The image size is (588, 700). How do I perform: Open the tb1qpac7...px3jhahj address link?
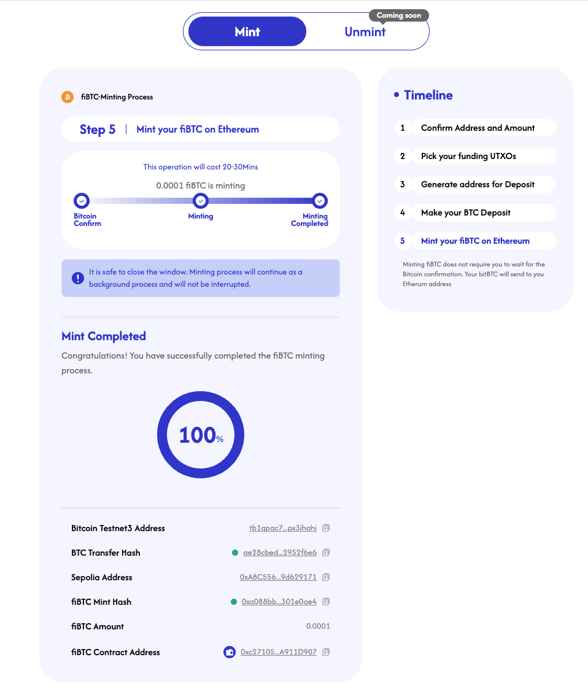point(283,528)
